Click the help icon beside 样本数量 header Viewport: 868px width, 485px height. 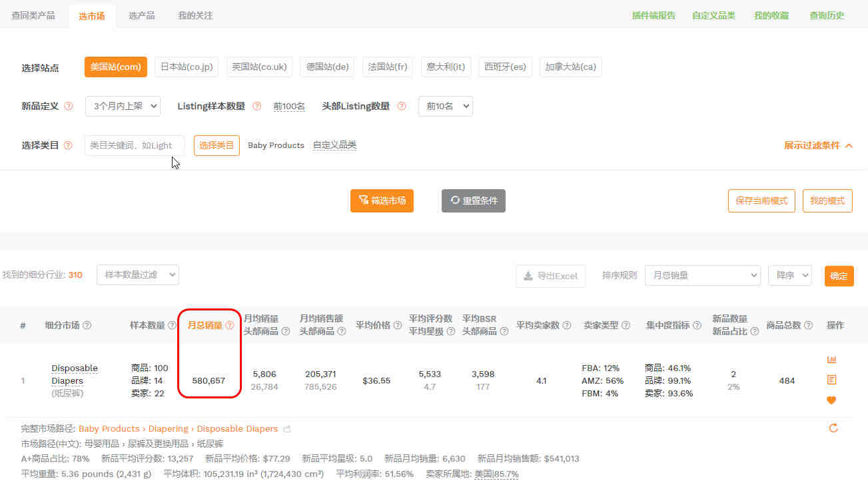[172, 325]
